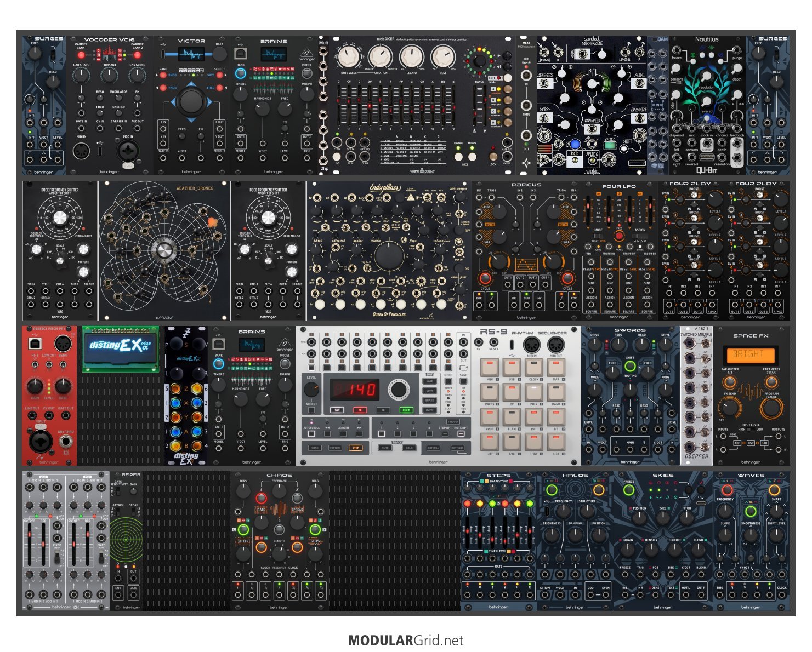Click the blue REC button on Morphagene
This screenshot has width=812, height=652.
pos(574,144)
